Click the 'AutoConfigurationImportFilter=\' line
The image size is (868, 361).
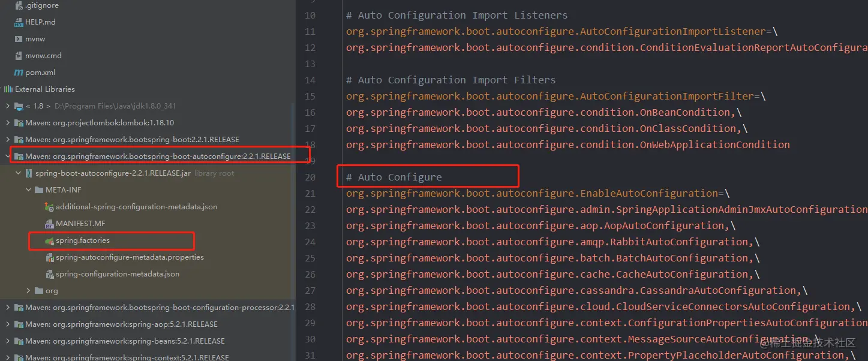coord(555,97)
